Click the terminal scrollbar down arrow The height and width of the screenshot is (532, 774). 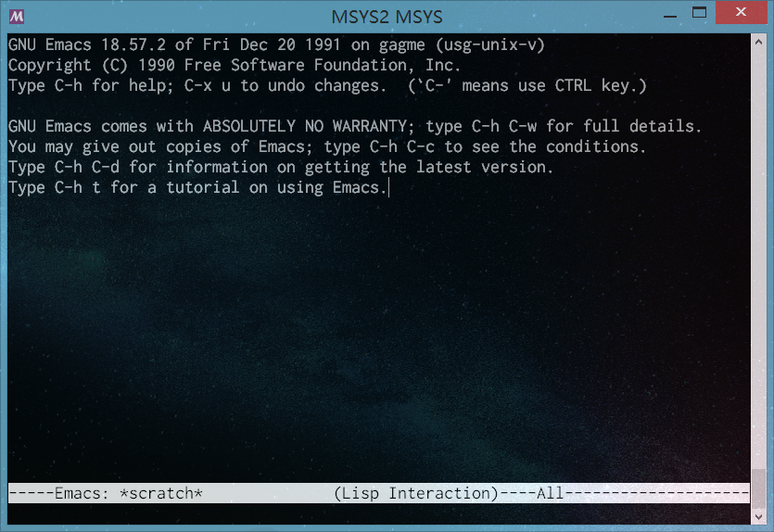[758, 516]
